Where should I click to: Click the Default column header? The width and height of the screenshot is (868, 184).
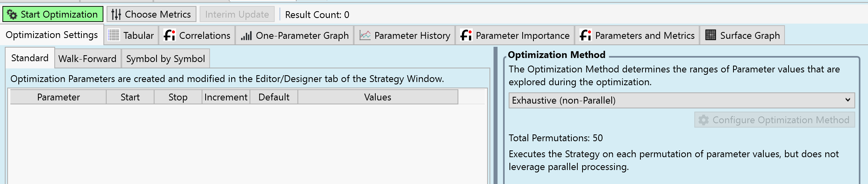[x=274, y=97]
